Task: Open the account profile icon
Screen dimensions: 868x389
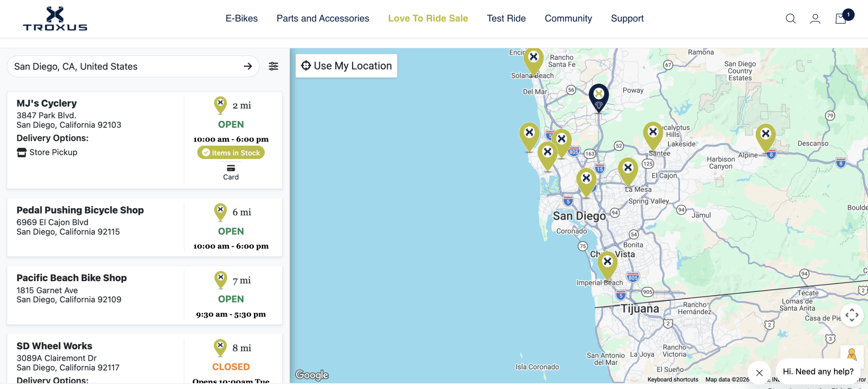Action: [815, 19]
